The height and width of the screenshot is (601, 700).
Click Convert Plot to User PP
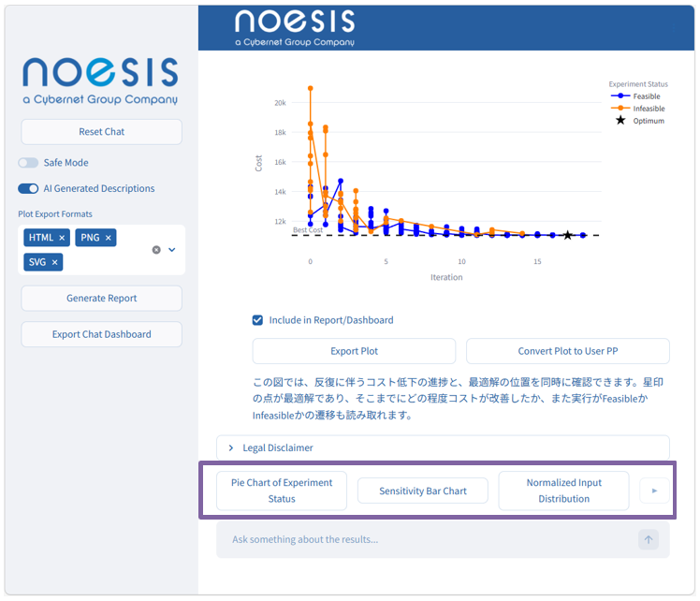click(x=568, y=351)
